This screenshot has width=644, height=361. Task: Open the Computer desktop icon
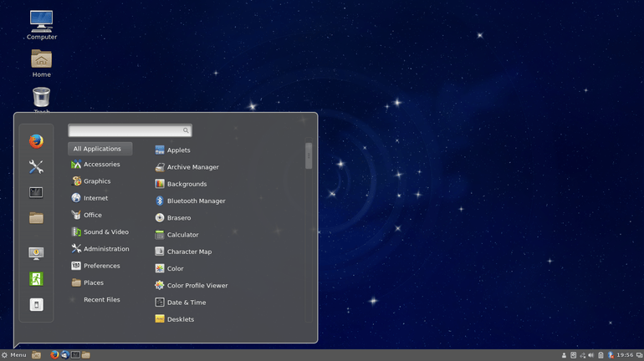[41, 22]
